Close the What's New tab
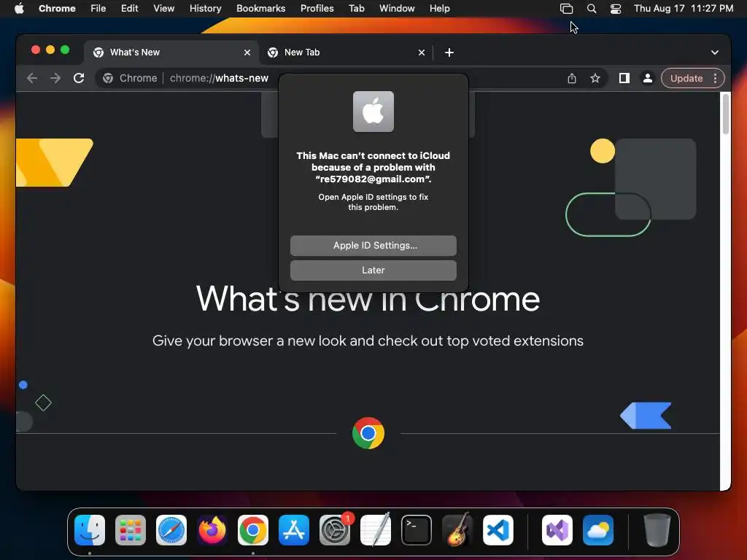The height and width of the screenshot is (560, 747). click(x=247, y=52)
